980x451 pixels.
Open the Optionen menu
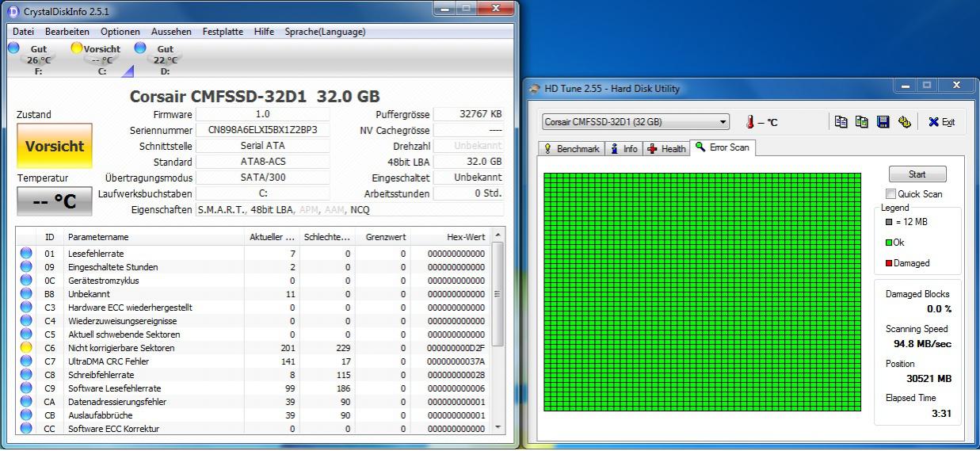tap(120, 32)
